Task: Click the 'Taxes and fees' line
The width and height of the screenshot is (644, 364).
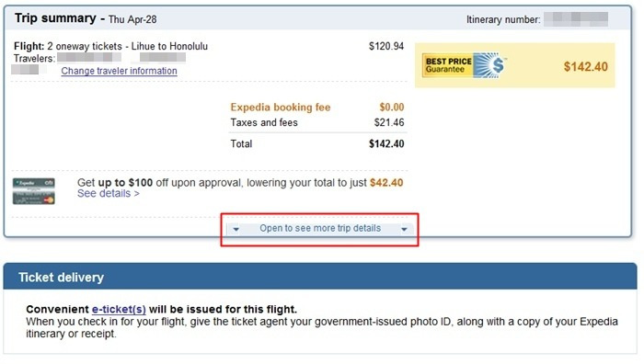Action: [317, 122]
